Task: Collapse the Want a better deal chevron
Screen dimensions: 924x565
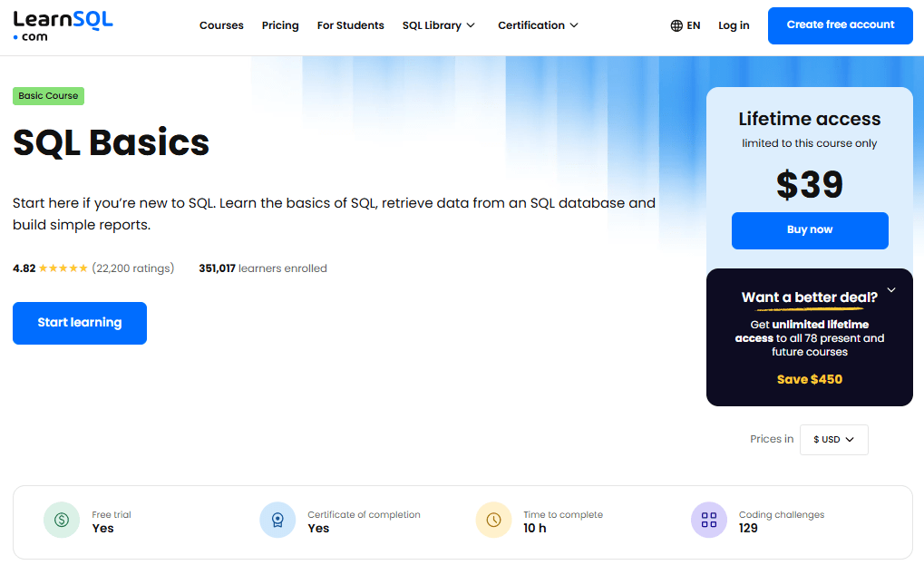Action: 891,290
